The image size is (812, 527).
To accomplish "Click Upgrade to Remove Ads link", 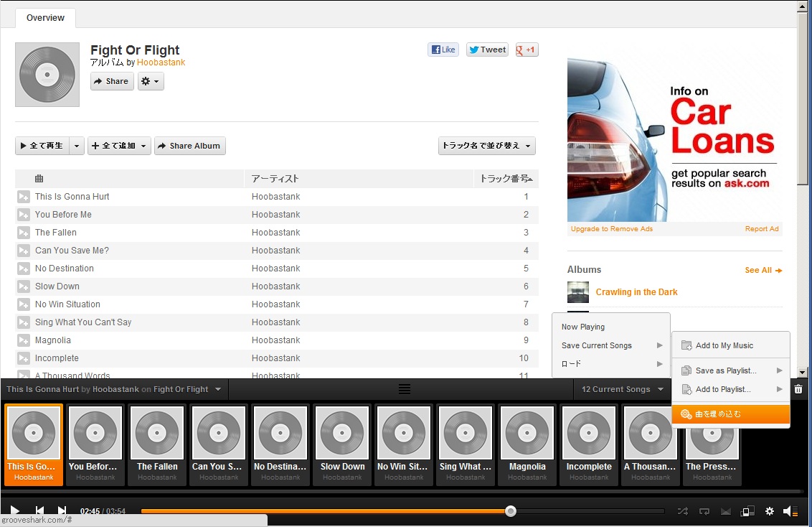I will point(612,228).
